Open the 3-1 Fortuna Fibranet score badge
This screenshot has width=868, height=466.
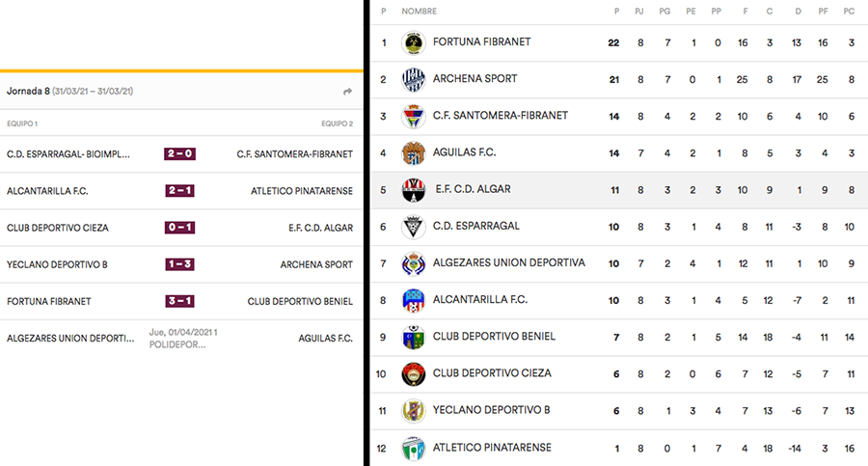(x=180, y=301)
